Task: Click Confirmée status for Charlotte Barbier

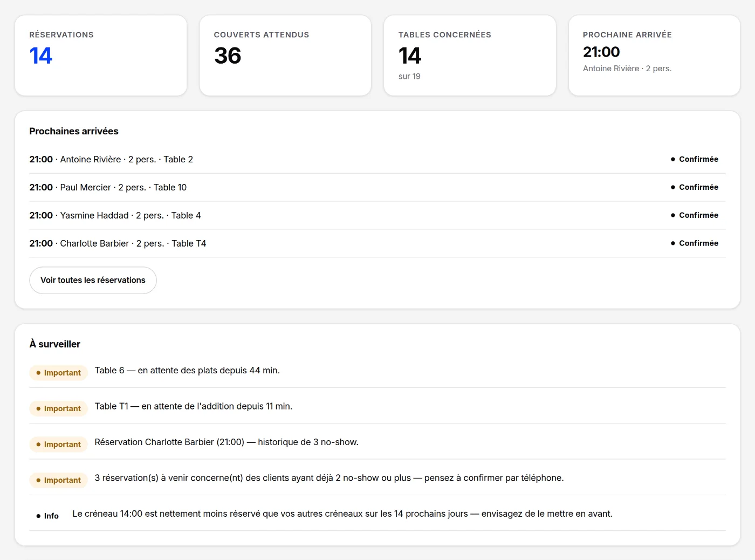Action: pyautogui.click(x=695, y=243)
